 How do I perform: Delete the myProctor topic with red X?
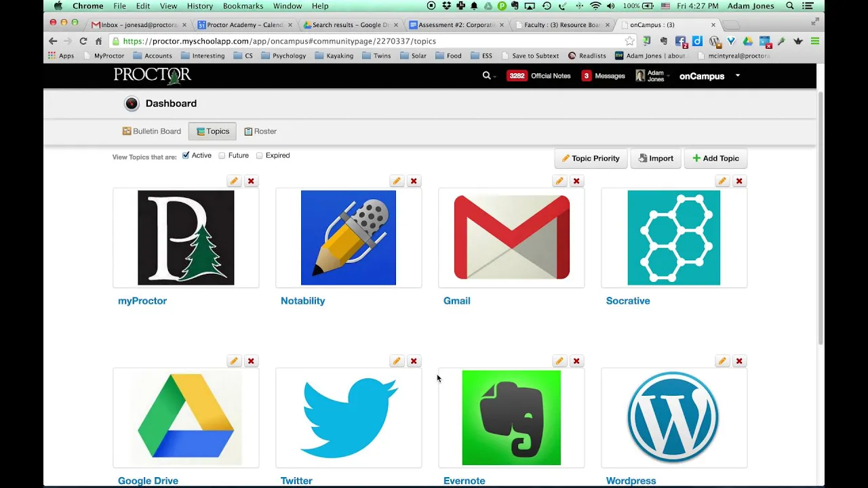(251, 181)
